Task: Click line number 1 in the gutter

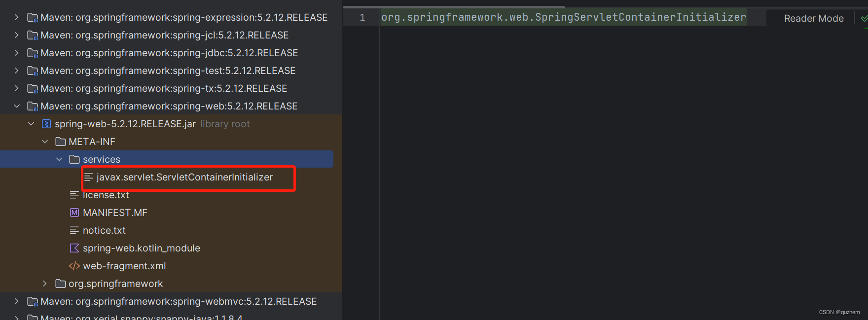Action: click(x=362, y=17)
